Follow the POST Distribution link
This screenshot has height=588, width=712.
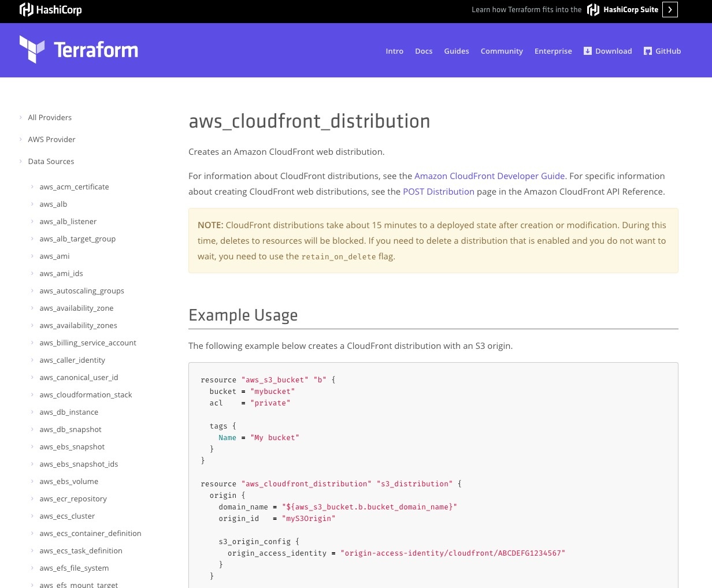coord(438,191)
